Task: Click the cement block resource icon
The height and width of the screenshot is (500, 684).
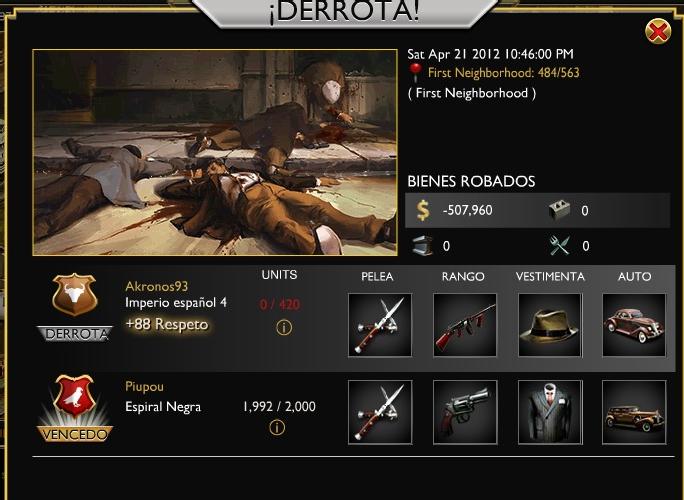Action: 560,210
